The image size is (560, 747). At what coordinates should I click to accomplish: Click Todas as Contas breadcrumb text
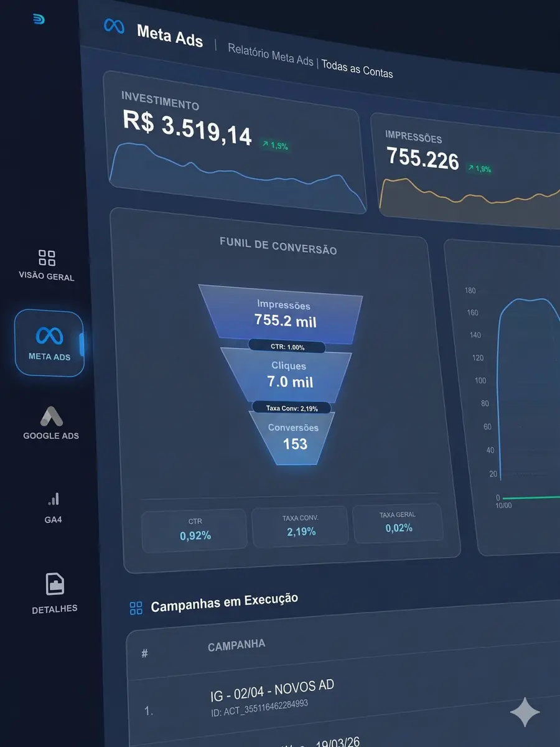tap(357, 68)
